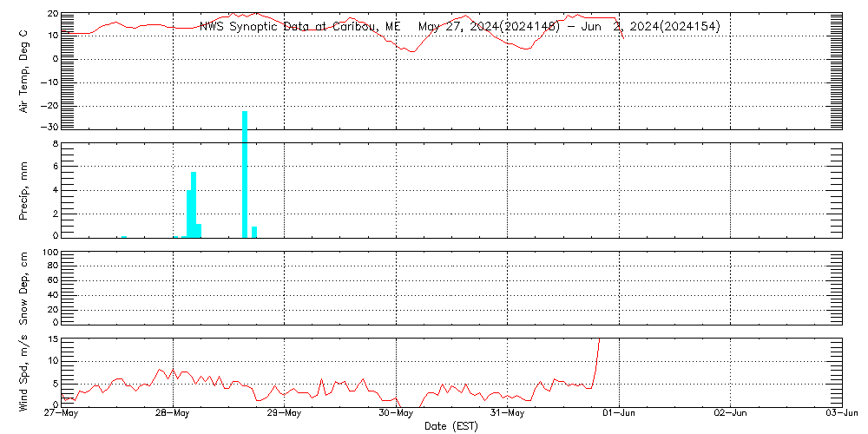Select the 30-May date label

click(396, 414)
